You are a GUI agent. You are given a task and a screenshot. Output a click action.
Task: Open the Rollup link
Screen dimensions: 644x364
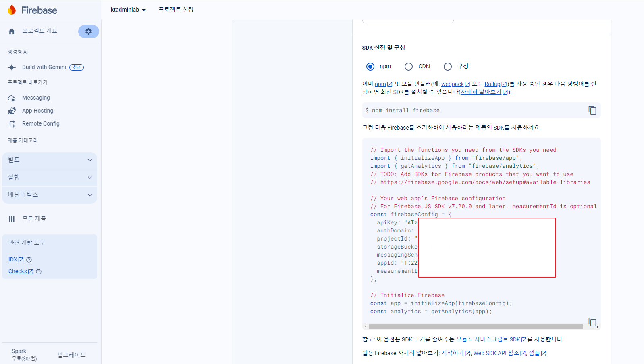[x=496, y=84]
